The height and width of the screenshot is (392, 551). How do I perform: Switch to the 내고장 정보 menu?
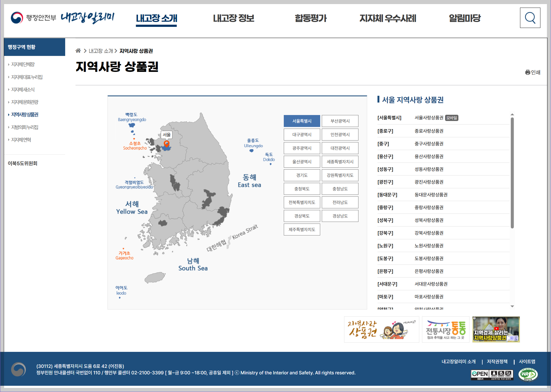(x=234, y=18)
